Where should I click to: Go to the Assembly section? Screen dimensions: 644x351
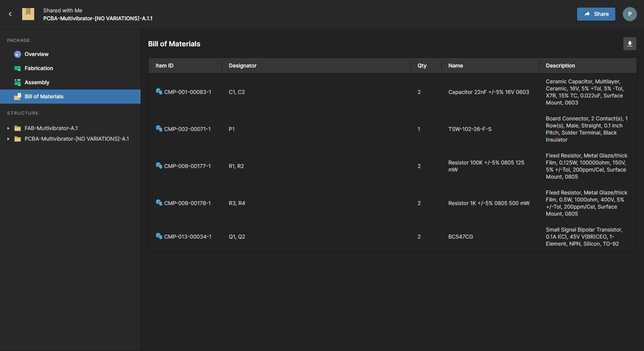pyautogui.click(x=37, y=82)
